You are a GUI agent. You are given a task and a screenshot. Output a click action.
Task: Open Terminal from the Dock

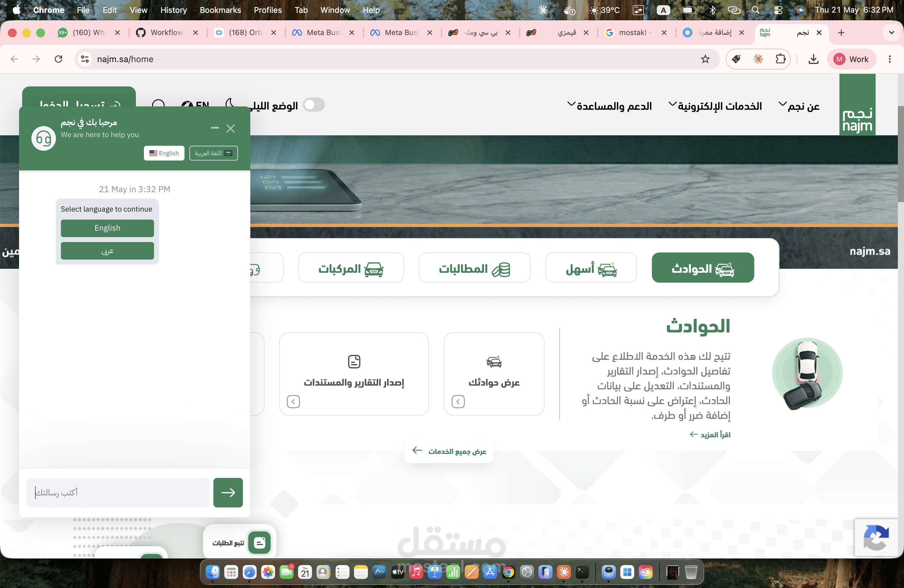582,572
